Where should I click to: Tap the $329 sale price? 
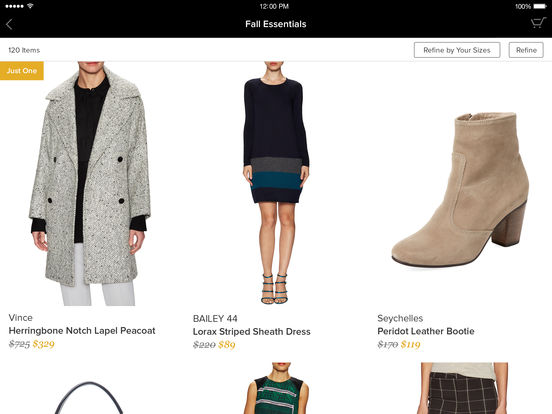pos(44,344)
